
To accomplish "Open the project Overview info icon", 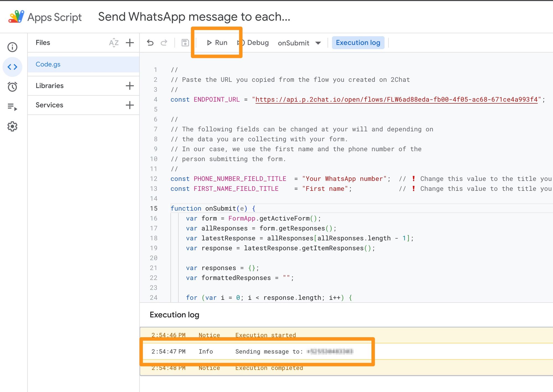I will pos(12,47).
